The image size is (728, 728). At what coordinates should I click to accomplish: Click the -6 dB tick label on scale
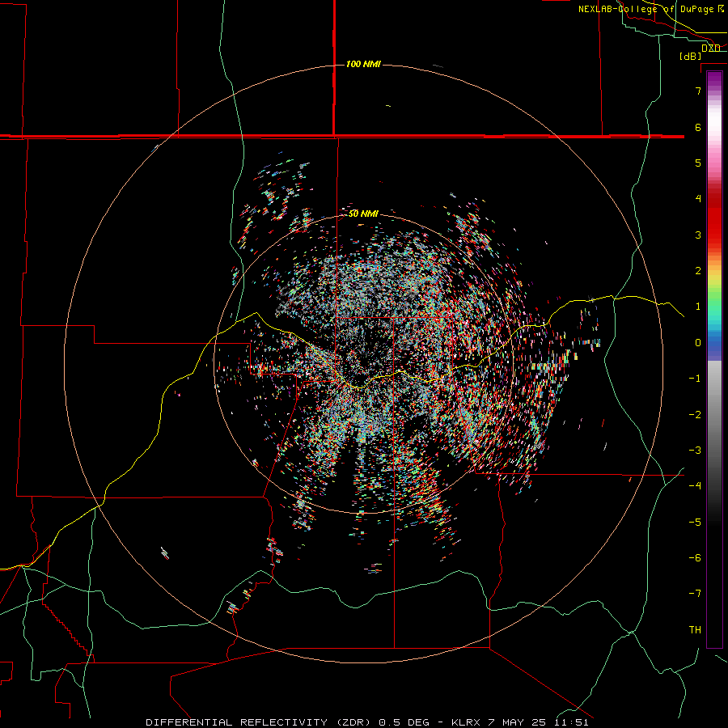[x=695, y=558]
